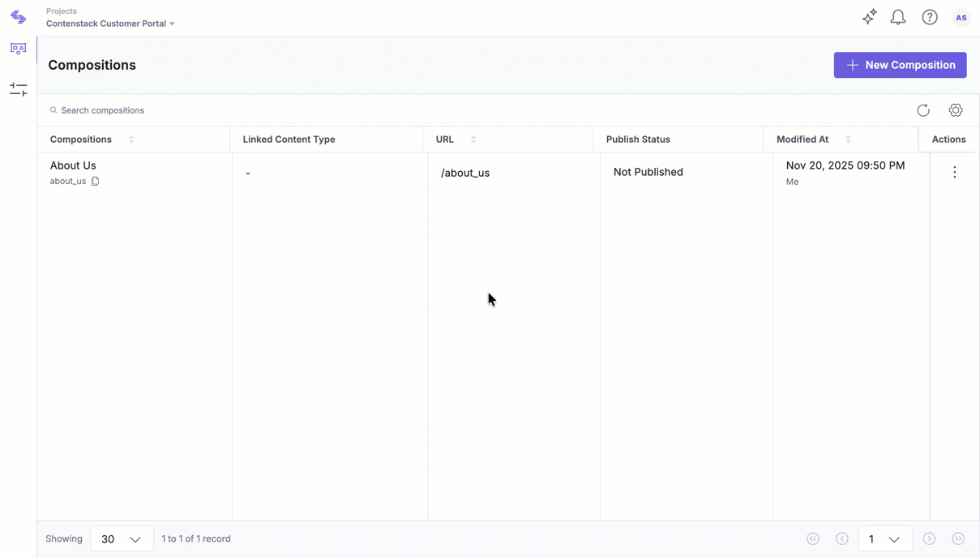Open notifications via the bell icon
Viewport: 980px width, 558px height.
[897, 16]
